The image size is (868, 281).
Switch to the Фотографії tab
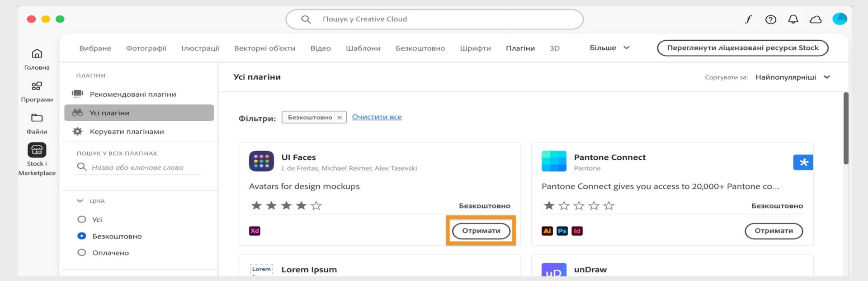pos(146,48)
